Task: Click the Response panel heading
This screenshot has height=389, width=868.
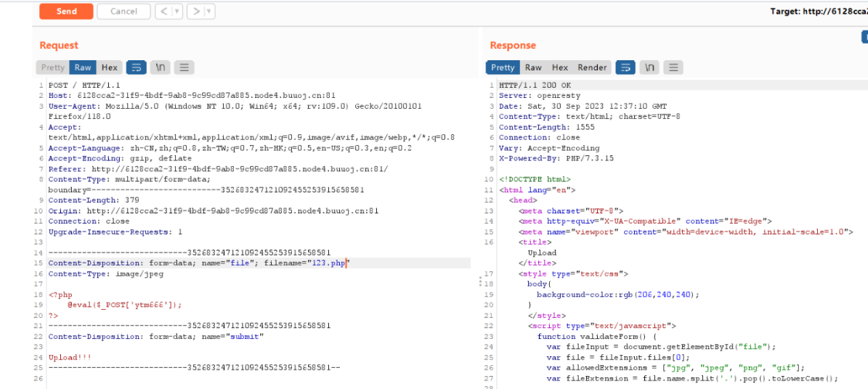Action: (x=513, y=46)
